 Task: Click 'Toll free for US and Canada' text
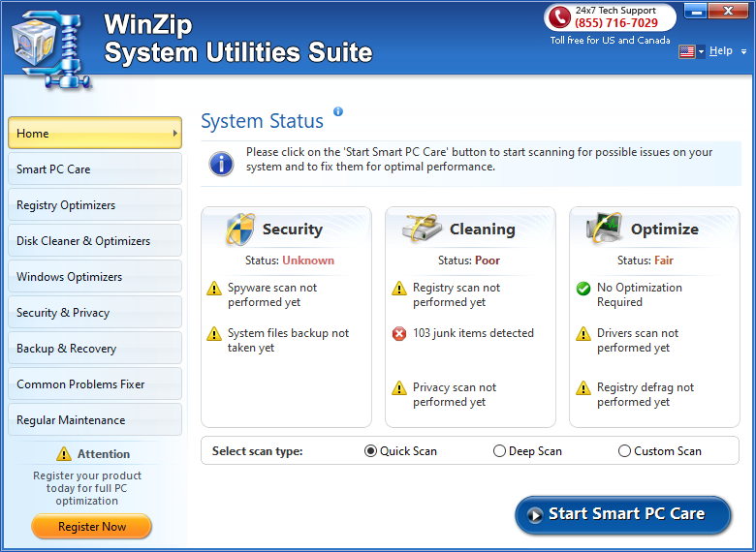tap(610, 41)
